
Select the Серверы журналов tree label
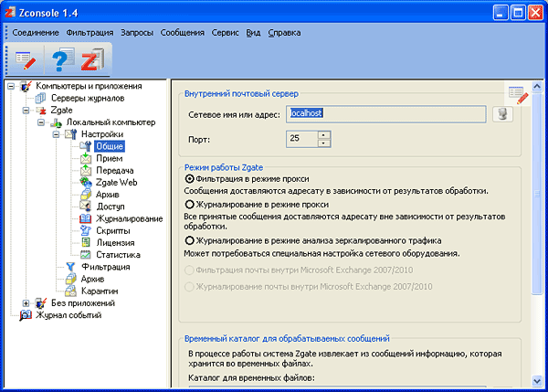[x=88, y=99]
